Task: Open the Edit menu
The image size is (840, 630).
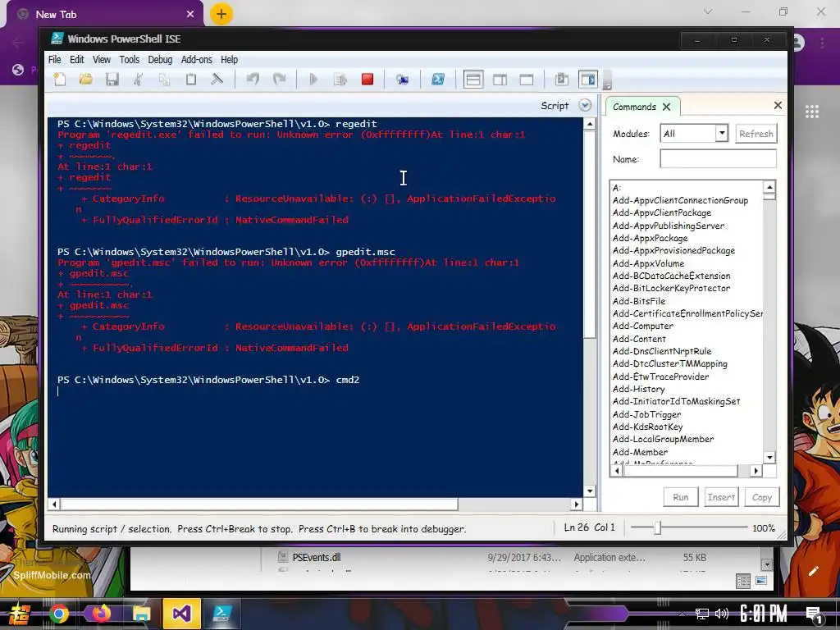Action: (x=76, y=59)
